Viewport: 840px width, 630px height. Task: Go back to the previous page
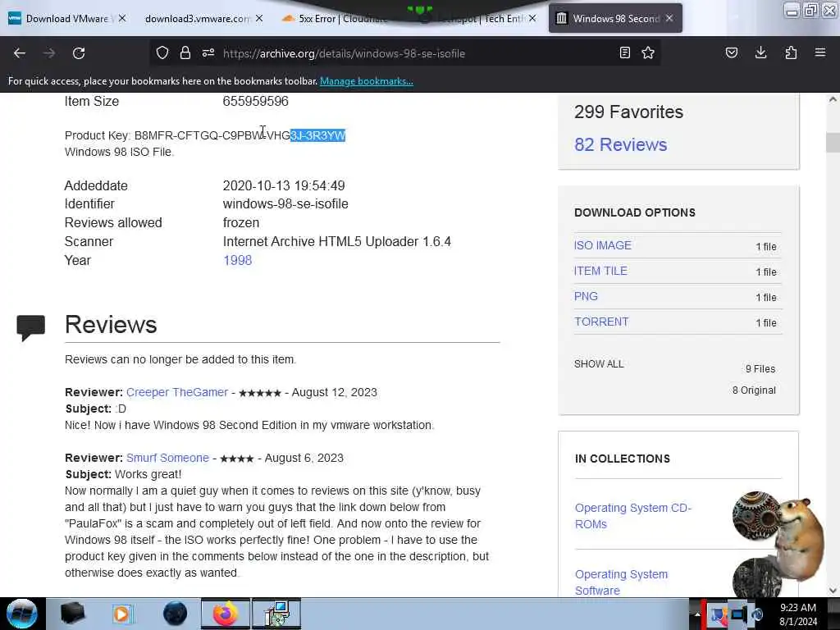pyautogui.click(x=20, y=53)
